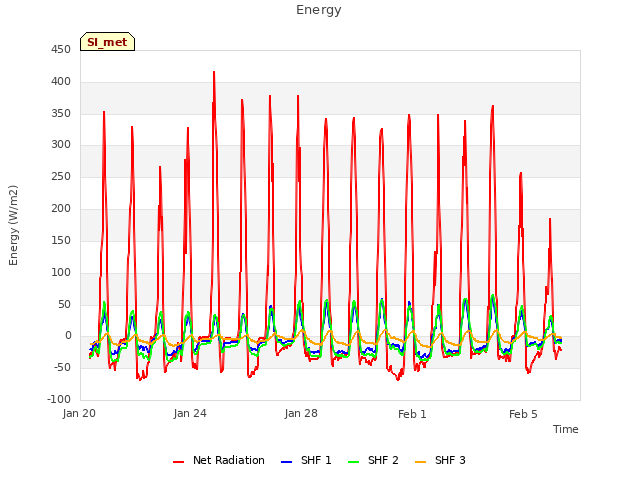Toggle the SHF 1 legend entry
Image resolution: width=640 pixels, height=480 pixels.
tap(306, 460)
